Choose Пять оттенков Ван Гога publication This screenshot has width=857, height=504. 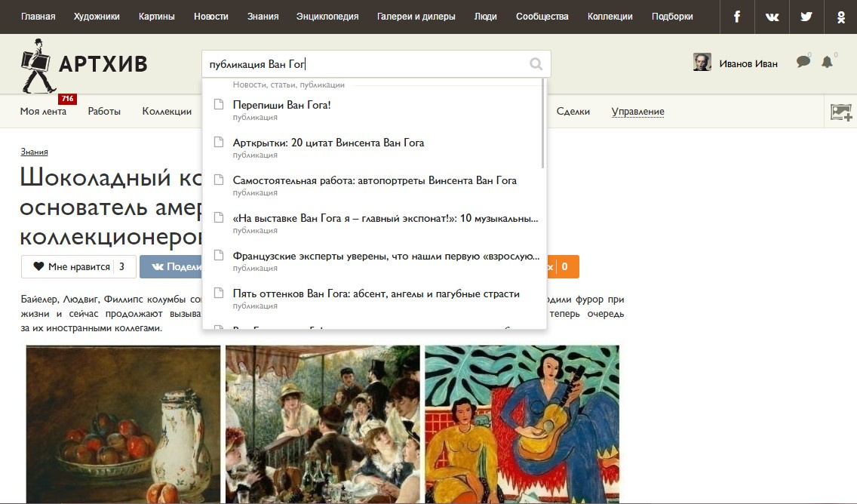376,293
